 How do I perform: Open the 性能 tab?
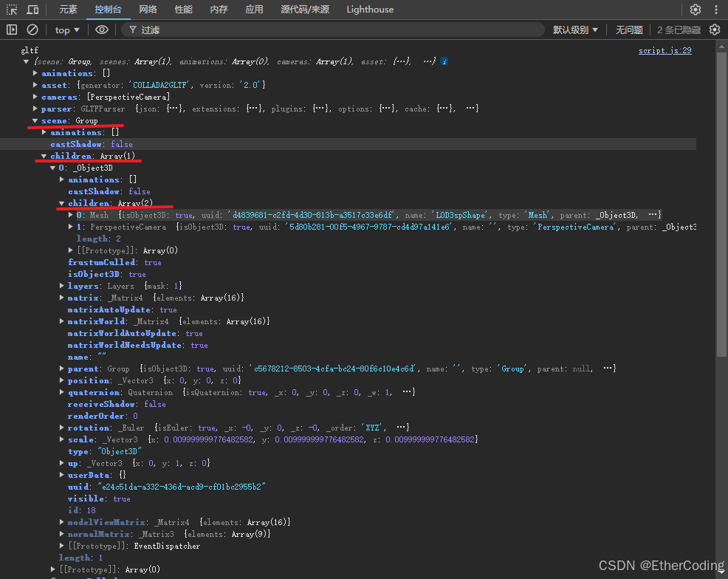[183, 10]
